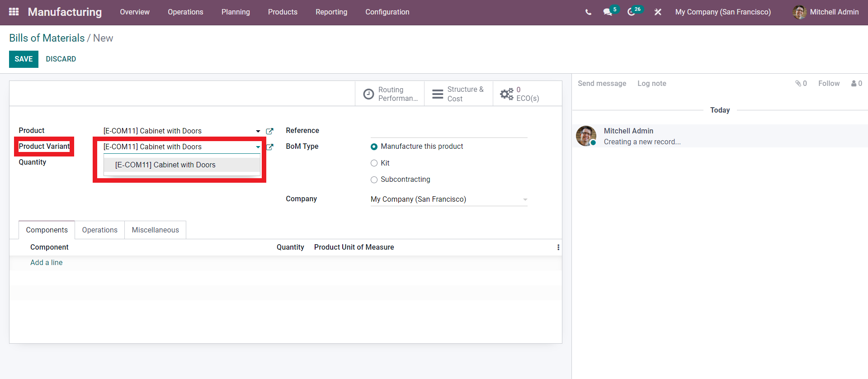Click the Reference input field
The height and width of the screenshot is (379, 868).
click(449, 131)
